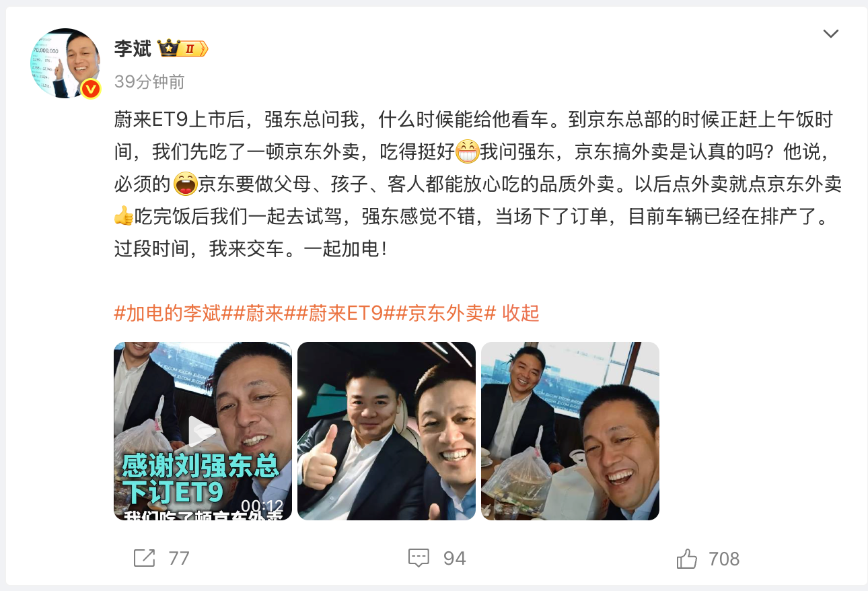868x591 pixels.
Task: Open the third photo with takeout bag
Action: coord(570,431)
